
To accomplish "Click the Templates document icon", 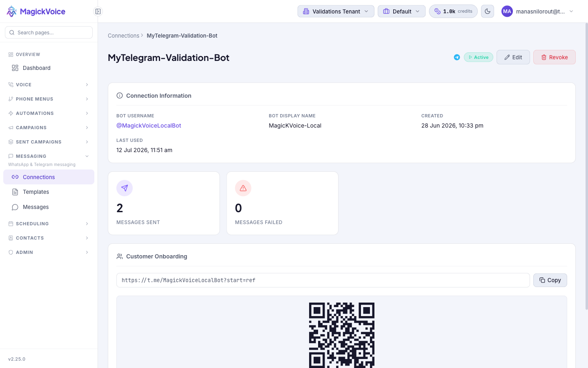I will [15, 192].
